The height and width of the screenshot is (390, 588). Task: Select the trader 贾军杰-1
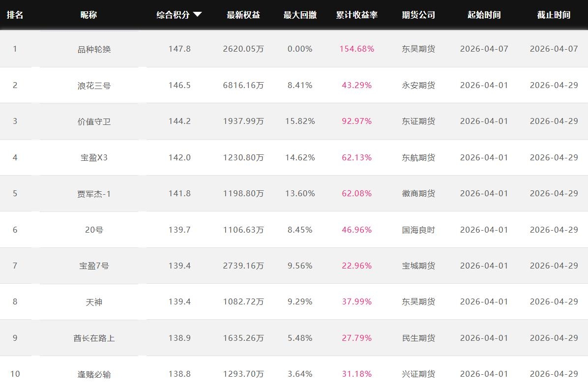click(x=94, y=194)
